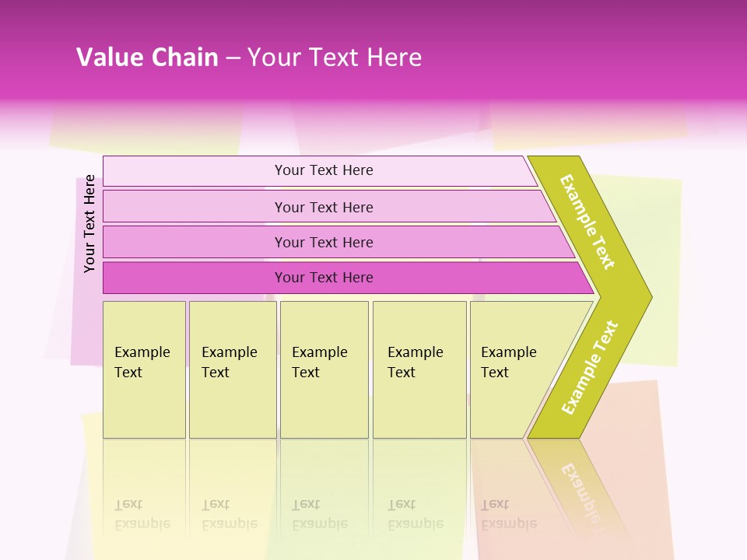Click the pale green sticky note behind chevron
Image resolution: width=747 pixels, height=560 pixels.
point(661,233)
